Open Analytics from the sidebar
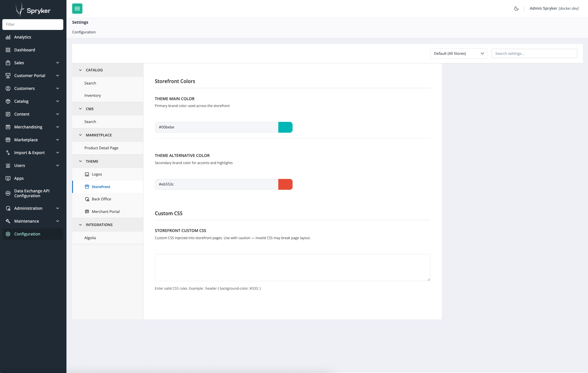Screen dimensions: 588x373 tap(23, 37)
